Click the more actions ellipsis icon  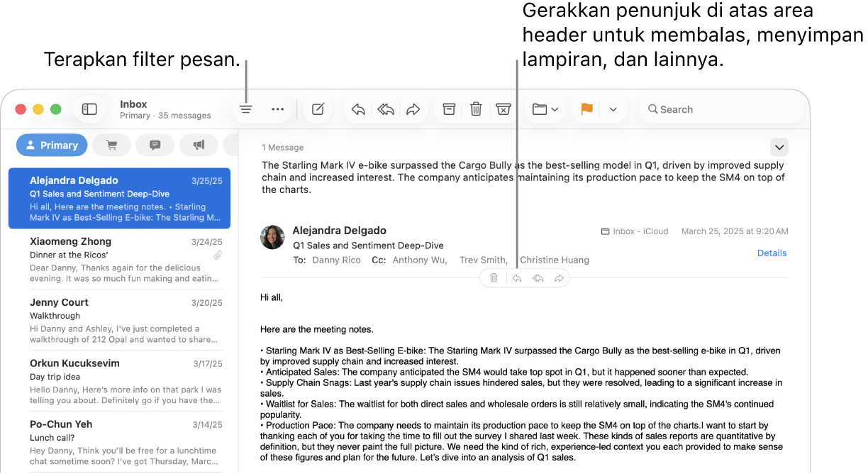click(277, 109)
